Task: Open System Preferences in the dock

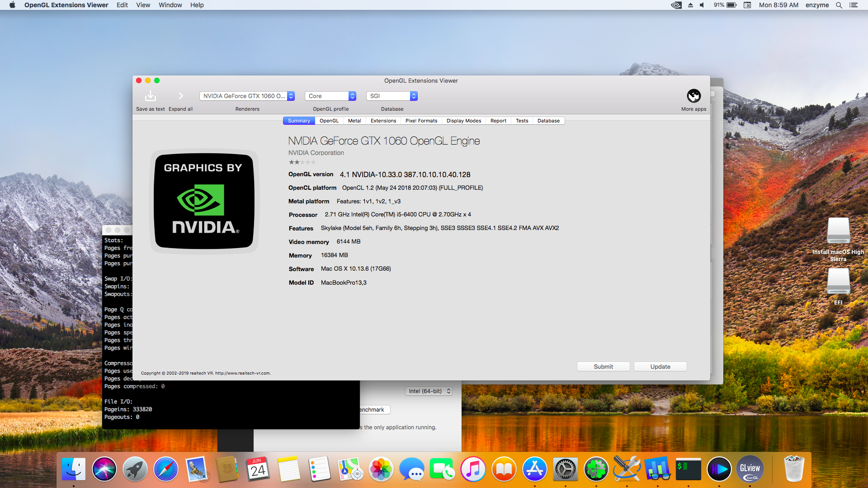Action: (x=565, y=469)
